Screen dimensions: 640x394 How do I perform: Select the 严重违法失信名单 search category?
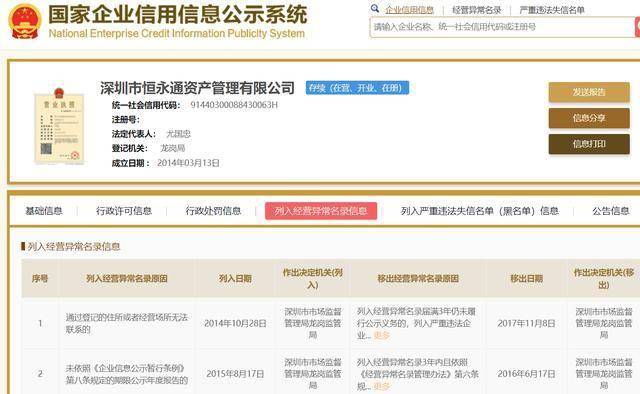(552, 10)
